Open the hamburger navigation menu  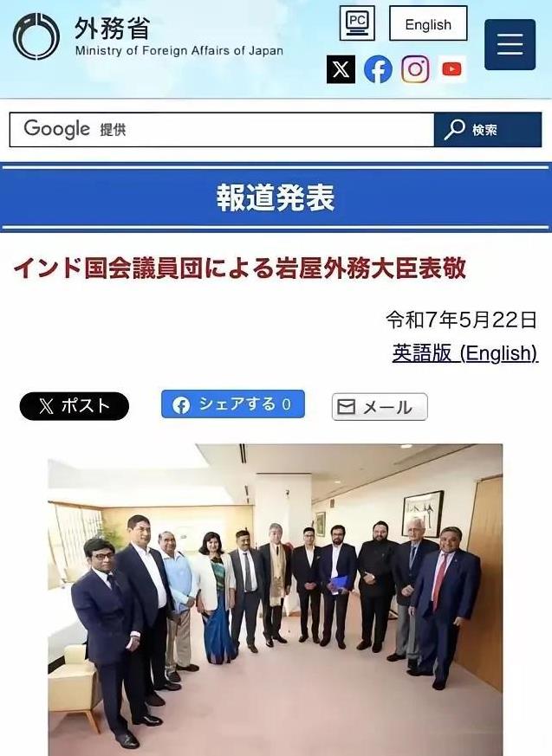(510, 44)
